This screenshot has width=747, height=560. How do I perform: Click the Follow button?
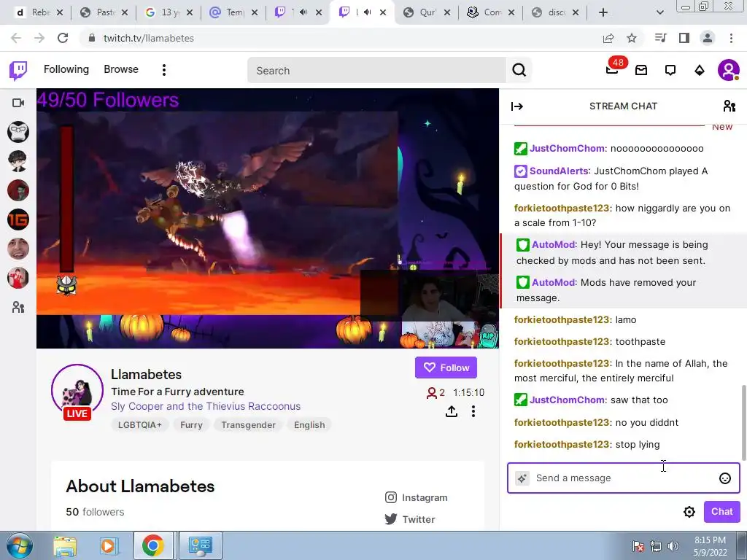pyautogui.click(x=446, y=367)
